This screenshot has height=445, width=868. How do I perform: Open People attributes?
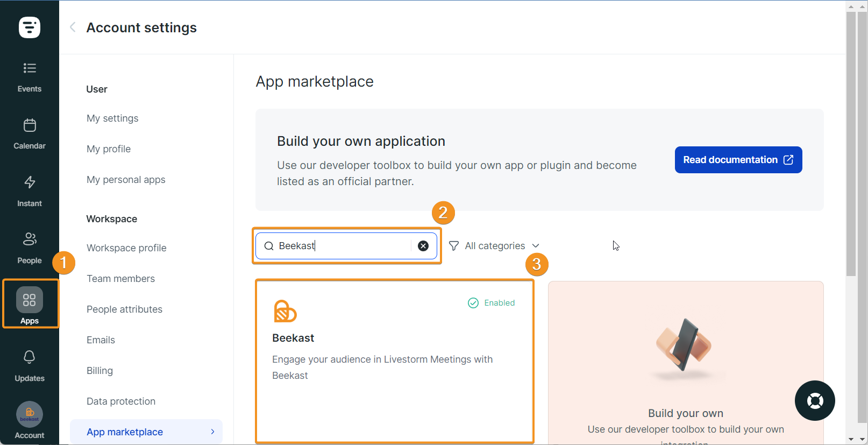[124, 309]
